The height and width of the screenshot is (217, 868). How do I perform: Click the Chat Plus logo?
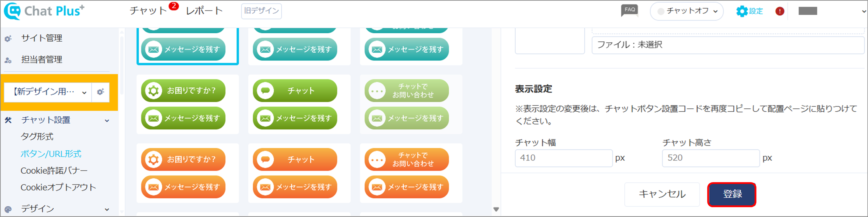[44, 11]
